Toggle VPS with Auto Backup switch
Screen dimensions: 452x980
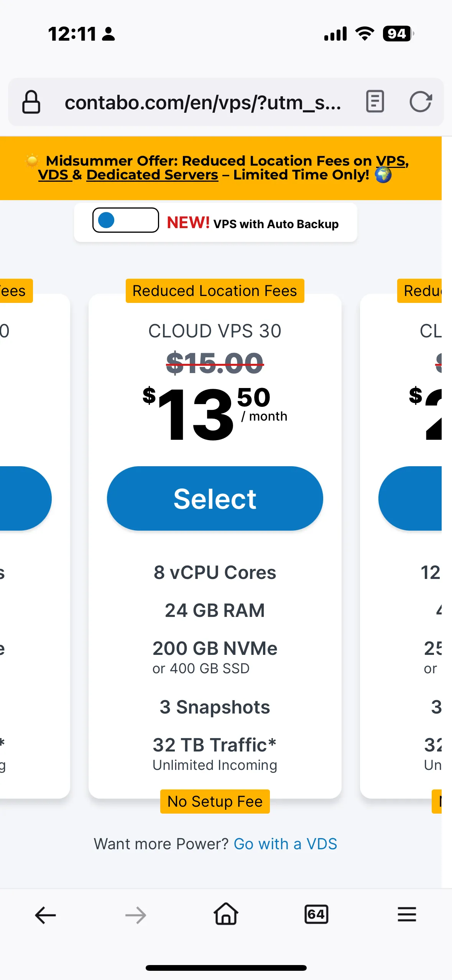point(126,220)
